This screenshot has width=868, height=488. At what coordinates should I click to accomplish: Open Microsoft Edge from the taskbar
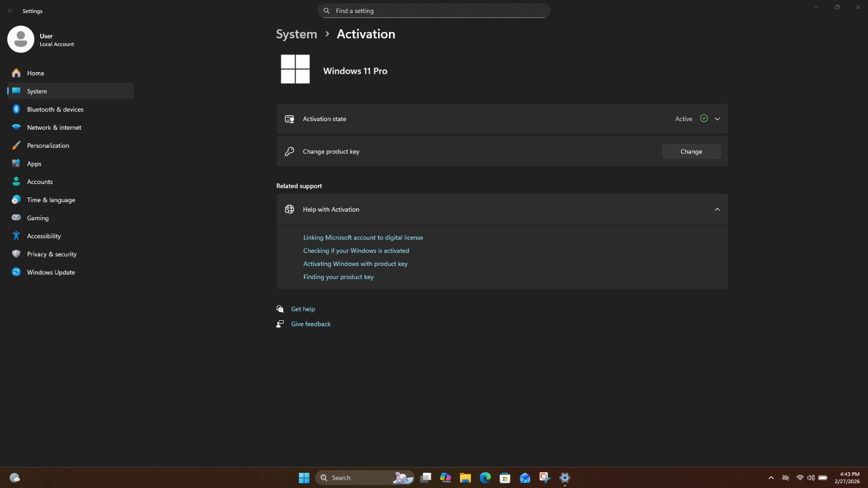(486, 478)
